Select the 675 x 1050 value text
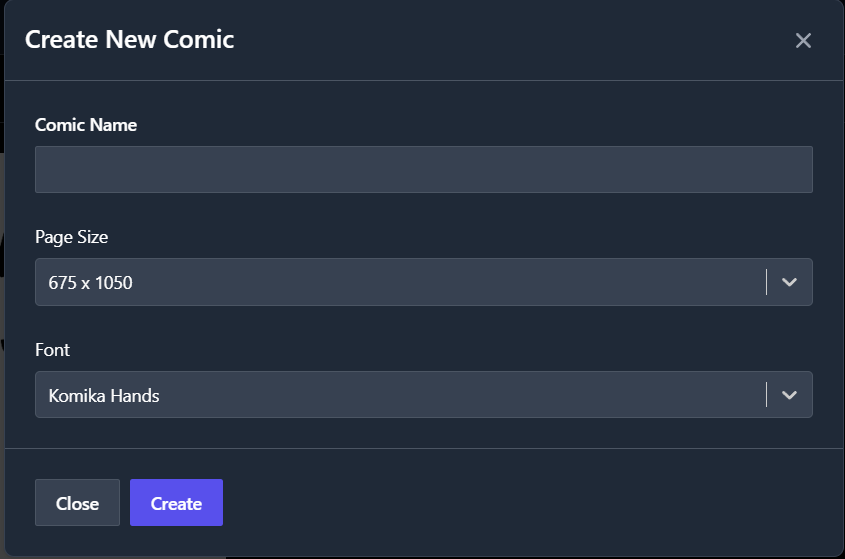This screenshot has width=845, height=559. pos(91,282)
